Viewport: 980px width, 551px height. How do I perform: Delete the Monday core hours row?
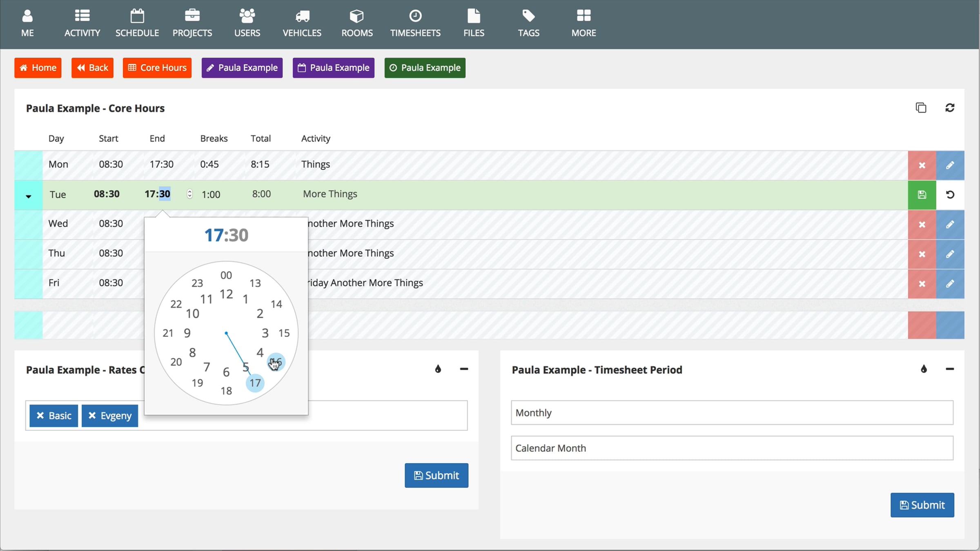coord(922,165)
